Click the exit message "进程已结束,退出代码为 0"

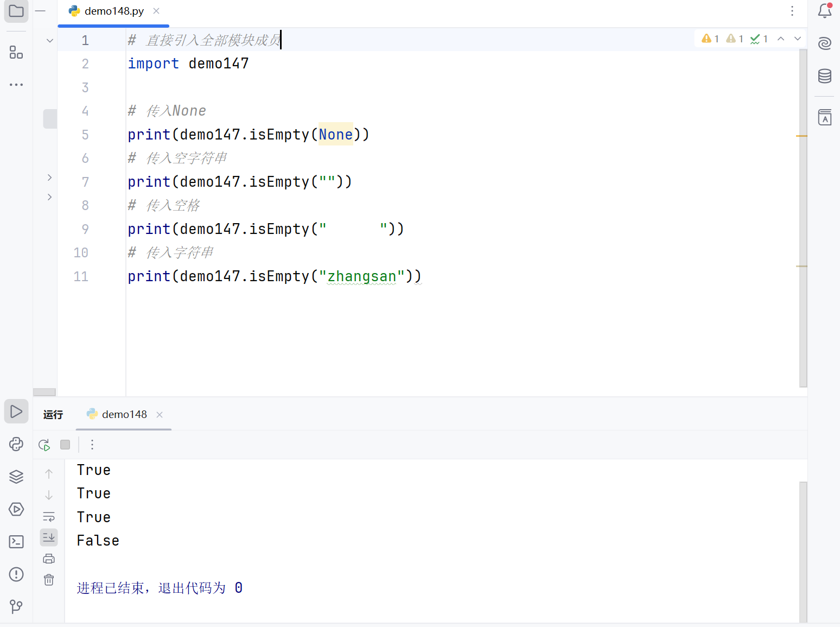(160, 588)
